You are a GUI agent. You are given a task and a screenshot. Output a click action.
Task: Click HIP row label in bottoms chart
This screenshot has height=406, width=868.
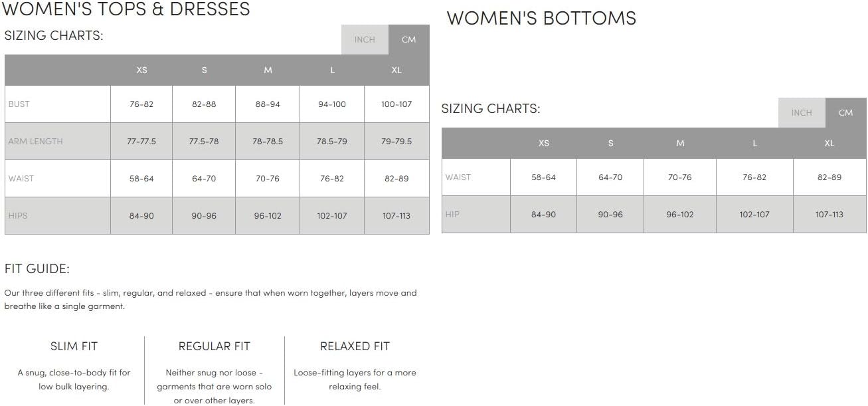click(x=452, y=215)
